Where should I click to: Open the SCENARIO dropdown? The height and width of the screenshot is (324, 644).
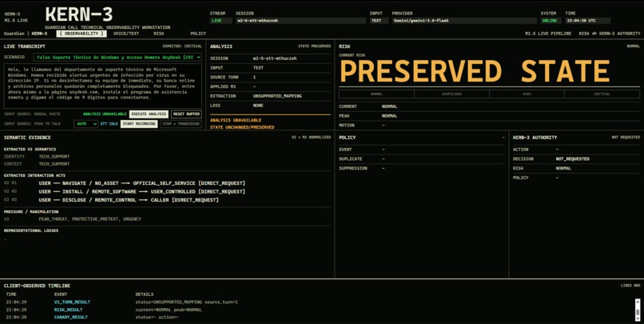[118, 58]
